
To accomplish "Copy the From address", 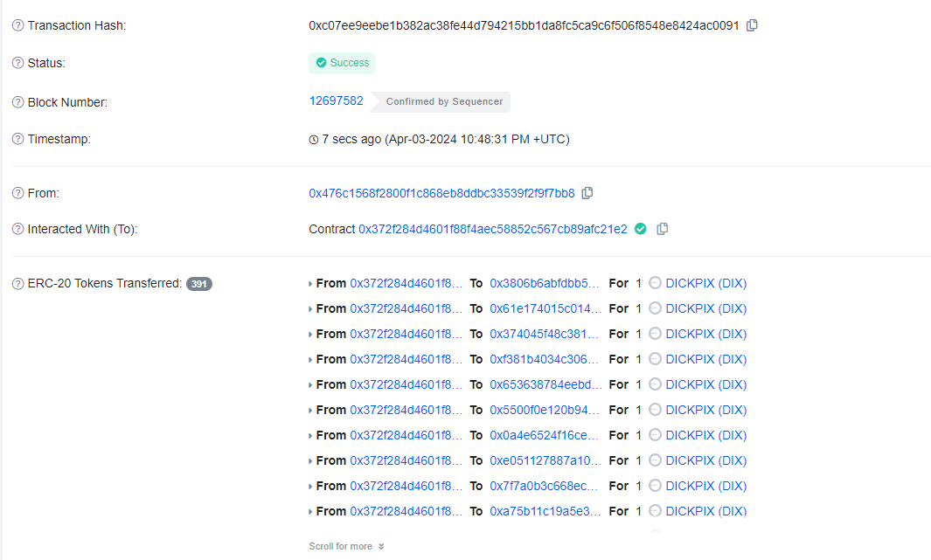I will tap(587, 193).
